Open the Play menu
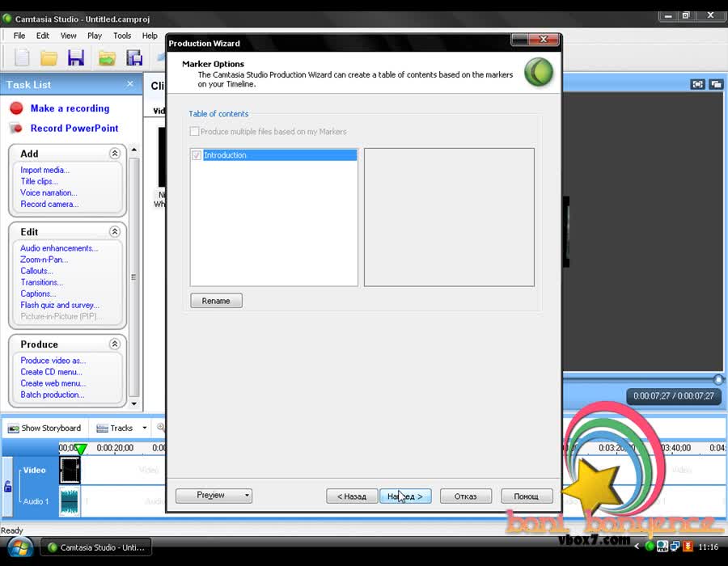This screenshot has width=728, height=566. (x=95, y=36)
